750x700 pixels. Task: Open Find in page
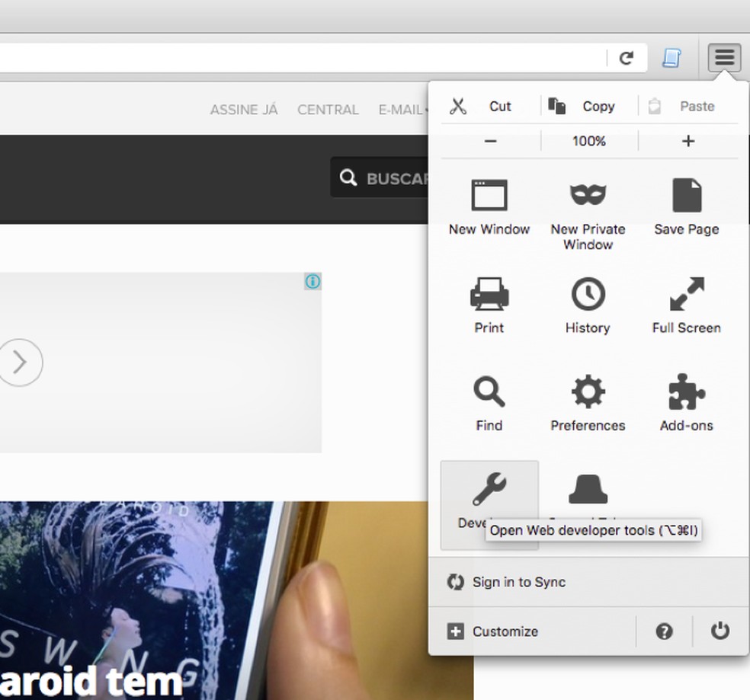point(489,404)
